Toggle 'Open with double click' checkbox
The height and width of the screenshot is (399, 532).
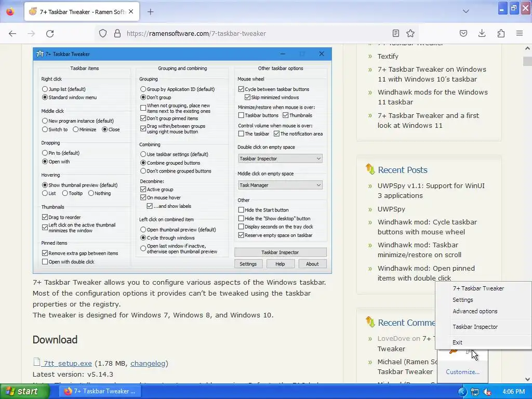pyautogui.click(x=45, y=262)
